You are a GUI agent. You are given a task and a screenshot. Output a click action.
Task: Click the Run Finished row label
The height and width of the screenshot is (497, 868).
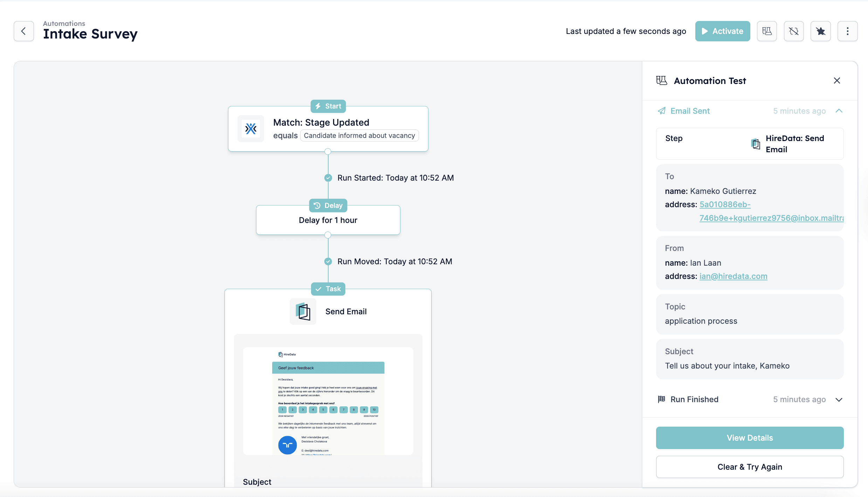coord(694,399)
